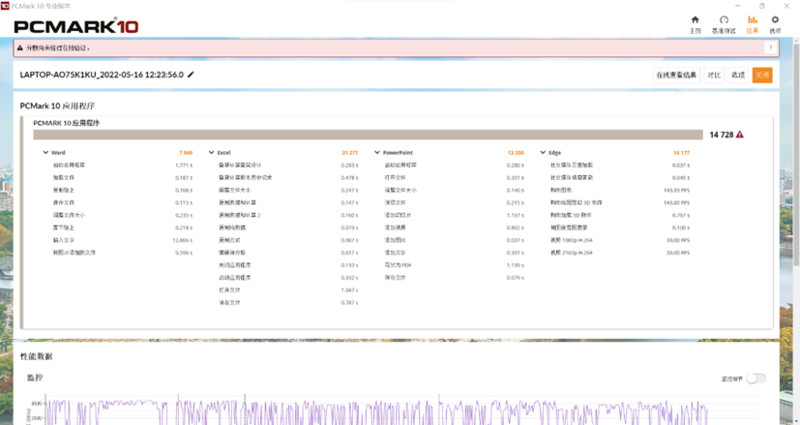Collapse the Excel results section

[x=212, y=153]
